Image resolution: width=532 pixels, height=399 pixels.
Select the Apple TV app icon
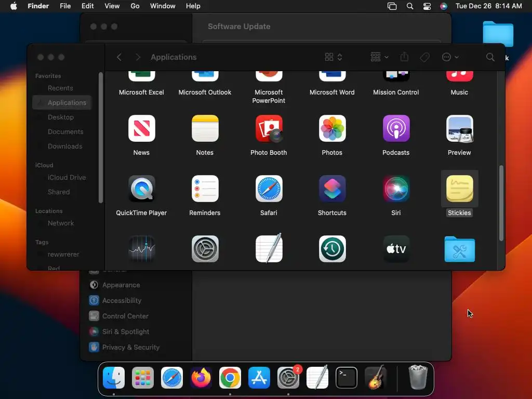click(x=396, y=249)
